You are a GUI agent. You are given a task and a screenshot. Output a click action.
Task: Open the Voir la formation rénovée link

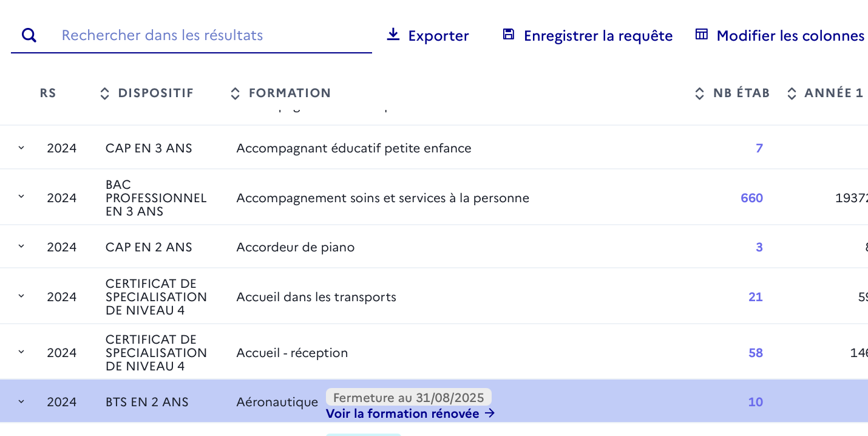pos(410,414)
